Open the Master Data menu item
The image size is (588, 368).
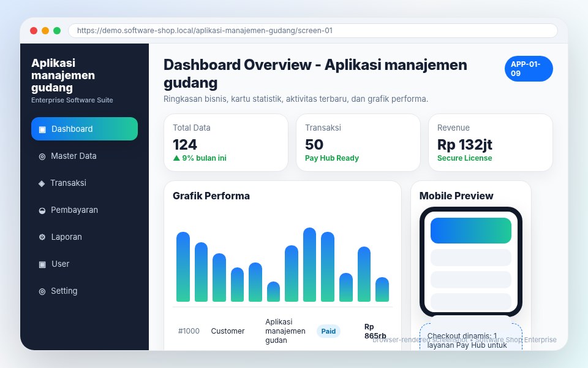click(85, 156)
